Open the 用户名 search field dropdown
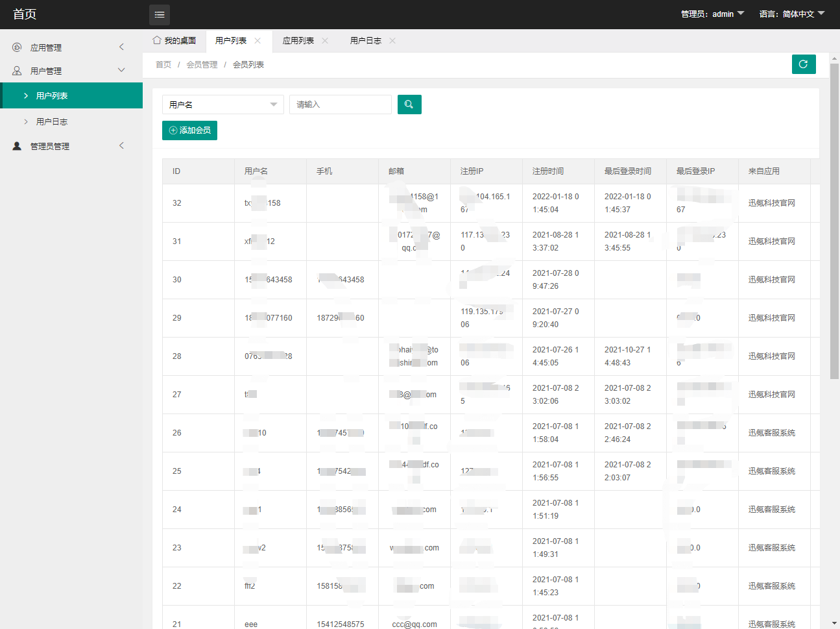Image resolution: width=840 pixels, height=629 pixels. (222, 105)
